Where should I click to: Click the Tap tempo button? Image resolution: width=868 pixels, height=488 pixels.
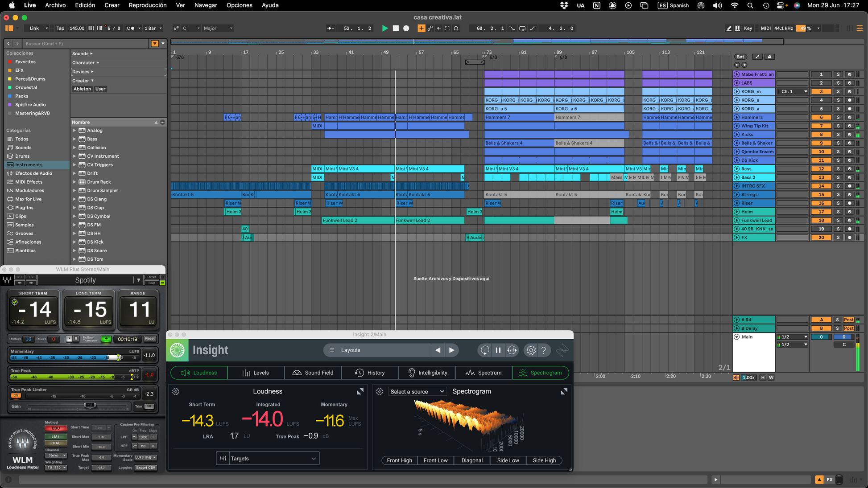tap(60, 28)
